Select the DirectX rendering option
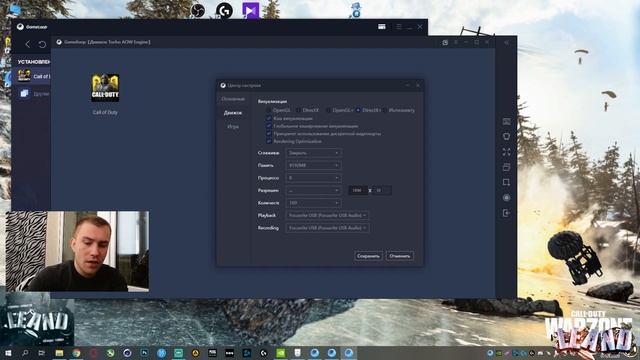The image size is (640, 360). point(308,110)
